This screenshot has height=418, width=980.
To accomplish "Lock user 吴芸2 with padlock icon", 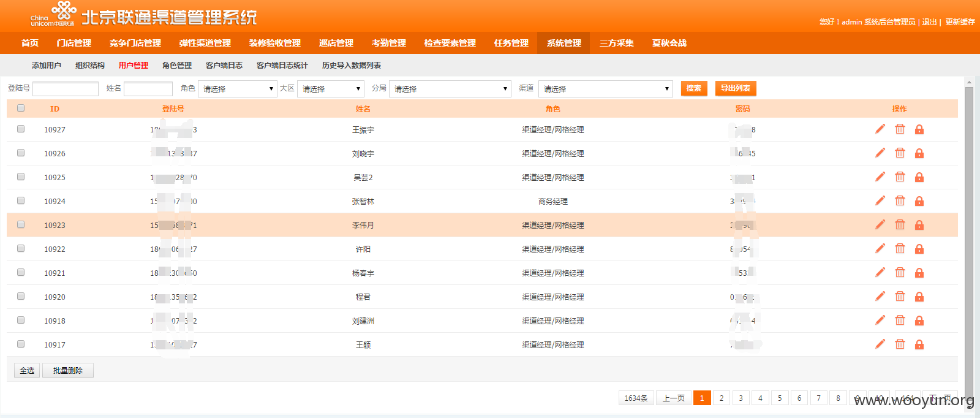I will click(919, 177).
